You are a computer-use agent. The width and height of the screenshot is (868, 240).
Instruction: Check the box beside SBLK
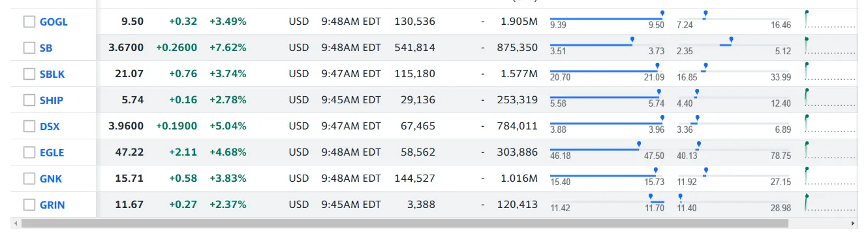29,74
